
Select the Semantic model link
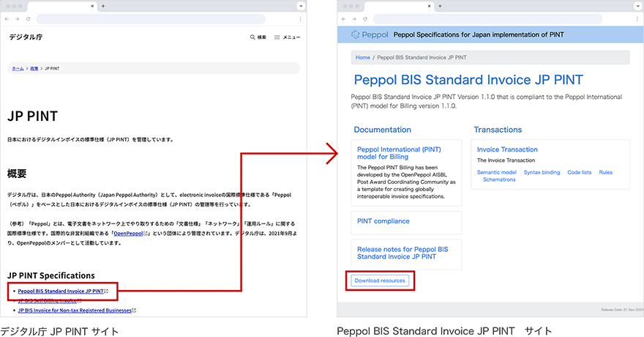(496, 172)
